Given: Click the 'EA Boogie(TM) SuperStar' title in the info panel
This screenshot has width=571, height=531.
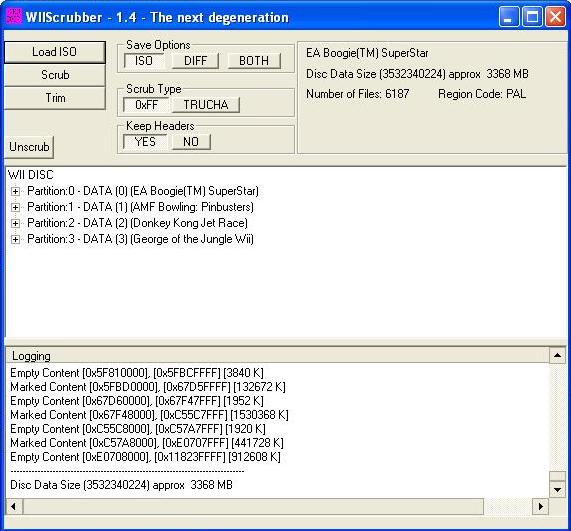Looking at the screenshot, I should pyautogui.click(x=367, y=53).
